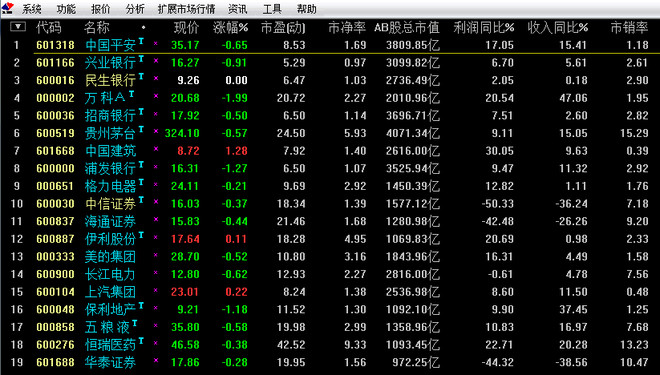660x375 pixels.
Task: Open the 系统 menu
Action: [32, 9]
